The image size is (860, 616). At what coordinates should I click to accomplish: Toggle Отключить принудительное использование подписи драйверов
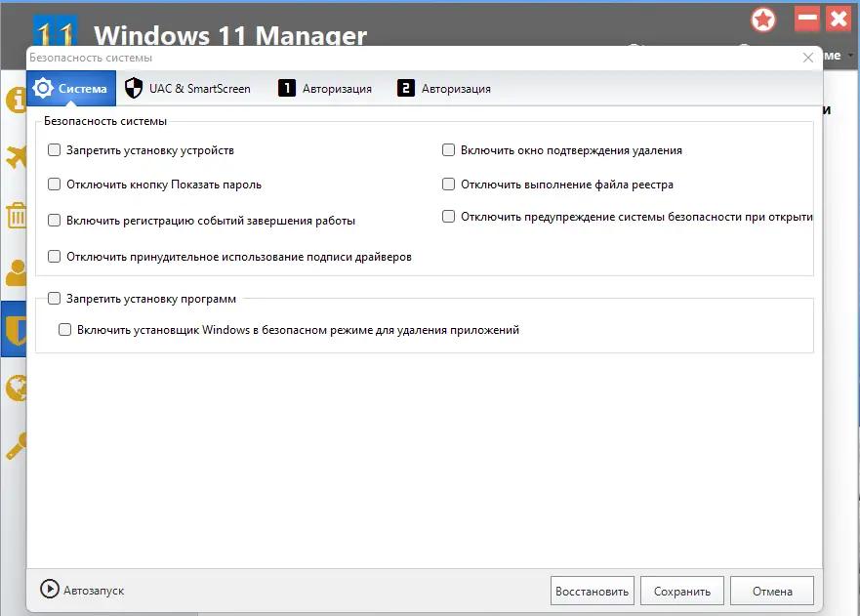click(x=54, y=256)
